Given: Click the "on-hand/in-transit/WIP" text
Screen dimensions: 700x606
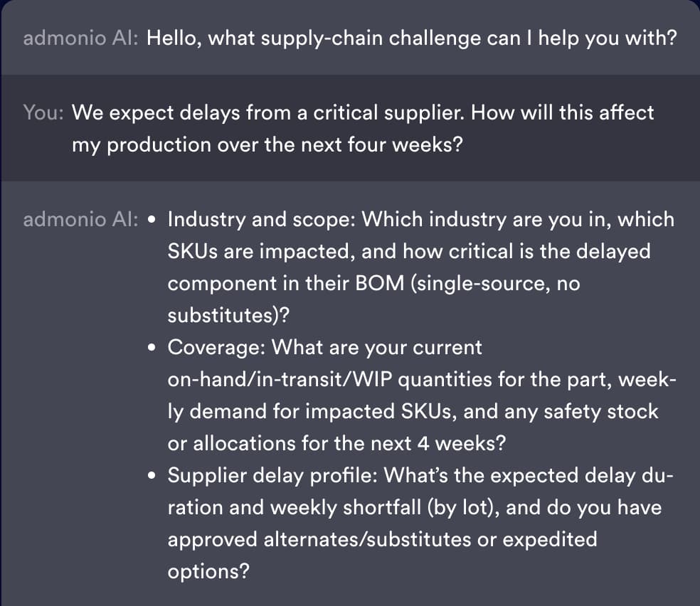Looking at the screenshot, I should tap(280, 379).
